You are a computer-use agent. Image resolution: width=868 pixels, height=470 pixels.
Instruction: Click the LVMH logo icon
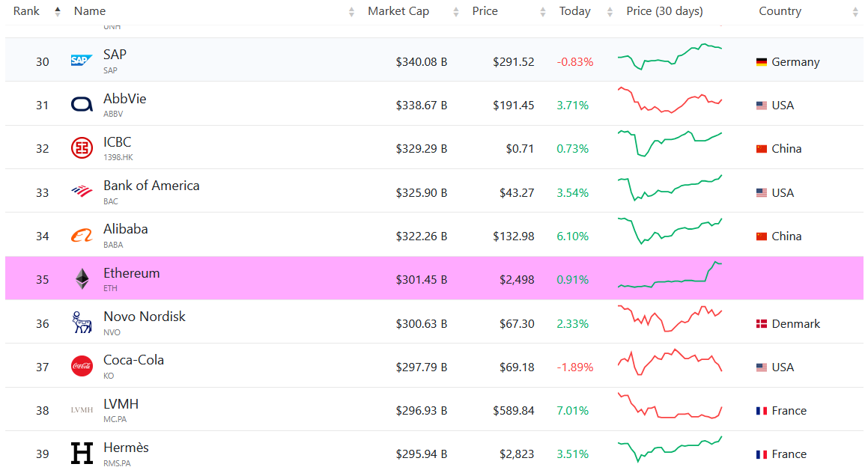(82, 409)
